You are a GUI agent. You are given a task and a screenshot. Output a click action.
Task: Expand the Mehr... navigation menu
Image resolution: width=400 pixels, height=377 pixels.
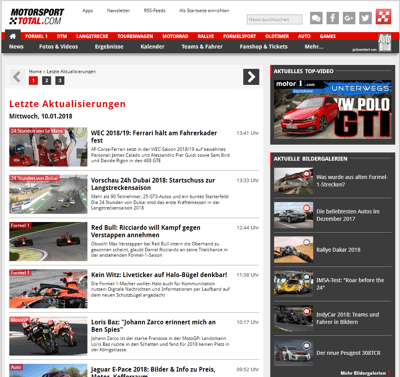pos(314,47)
